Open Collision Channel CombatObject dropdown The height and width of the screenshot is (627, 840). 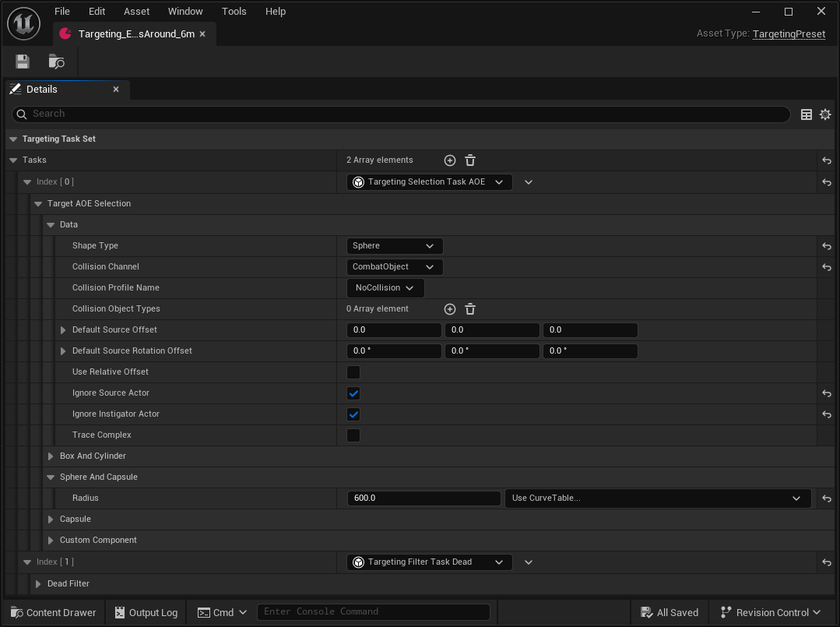(x=395, y=267)
